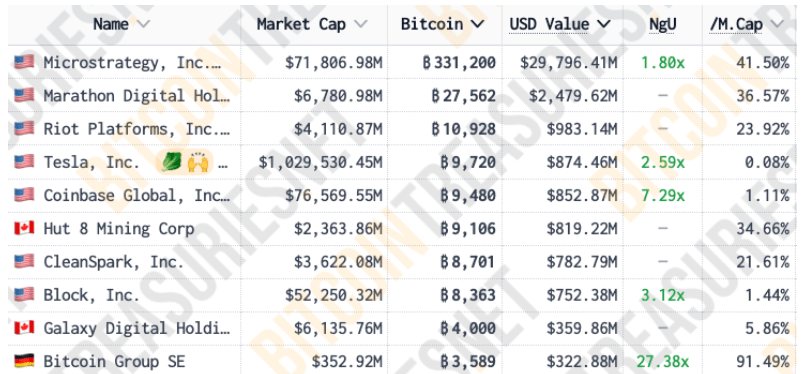The height and width of the screenshot is (374, 805).
Task: Click the raised hands emoji next to Tesla
Action: (x=197, y=163)
